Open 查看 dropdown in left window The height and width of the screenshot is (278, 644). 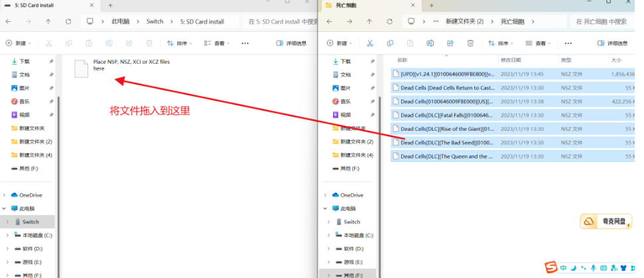point(217,43)
